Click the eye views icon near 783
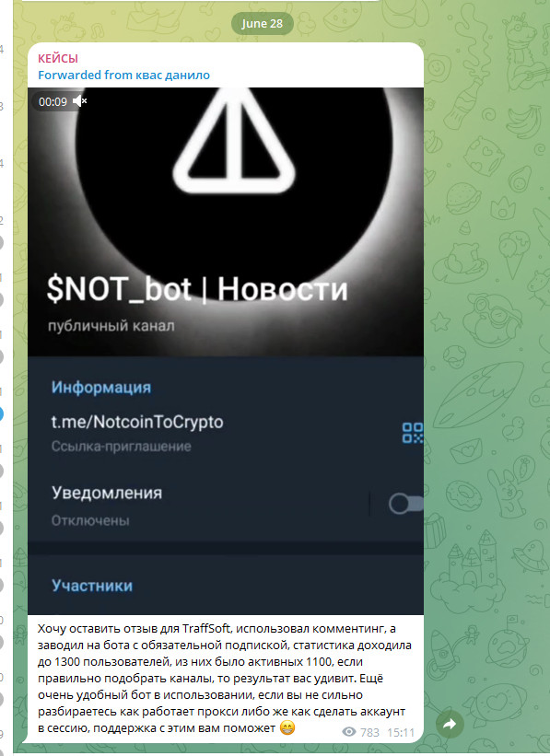 349,732
